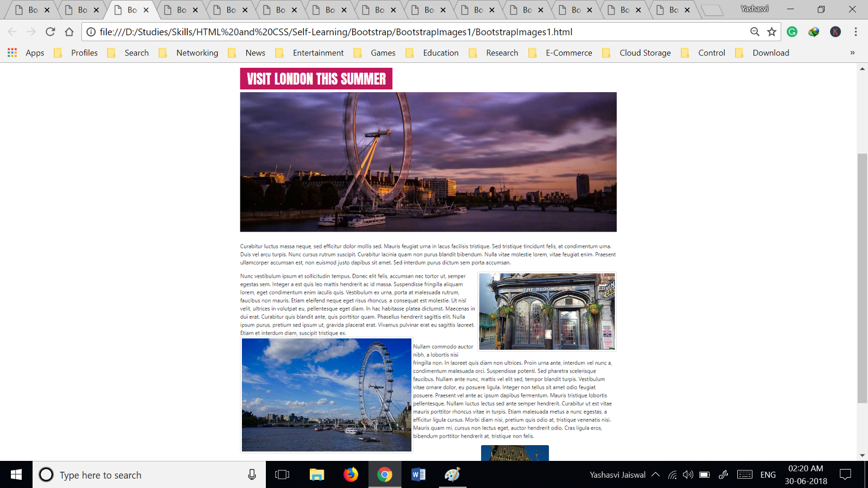This screenshot has width=868, height=488.
Task: Open the News bookmark folder
Action: (x=247, y=53)
